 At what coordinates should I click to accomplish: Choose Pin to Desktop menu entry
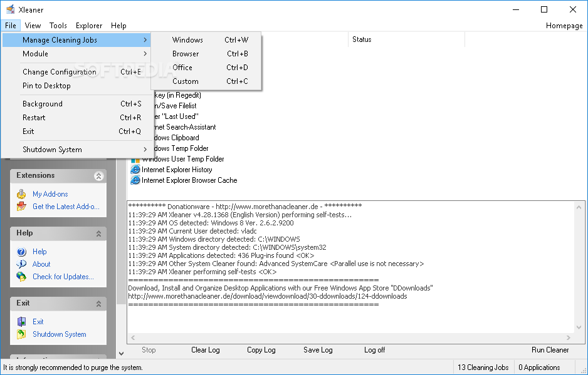76,86
